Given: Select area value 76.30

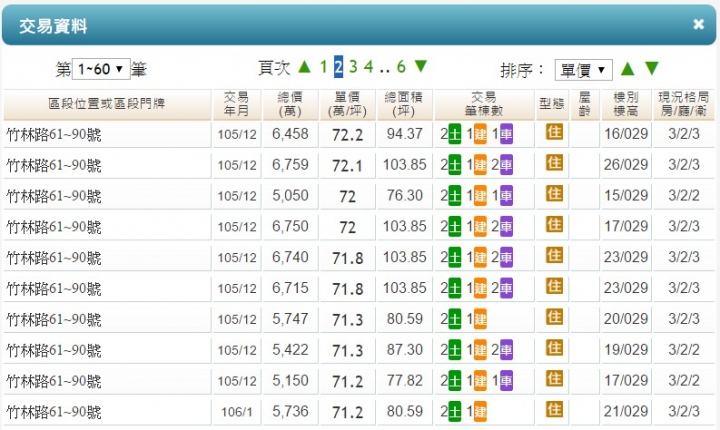Looking at the screenshot, I should [x=405, y=195].
